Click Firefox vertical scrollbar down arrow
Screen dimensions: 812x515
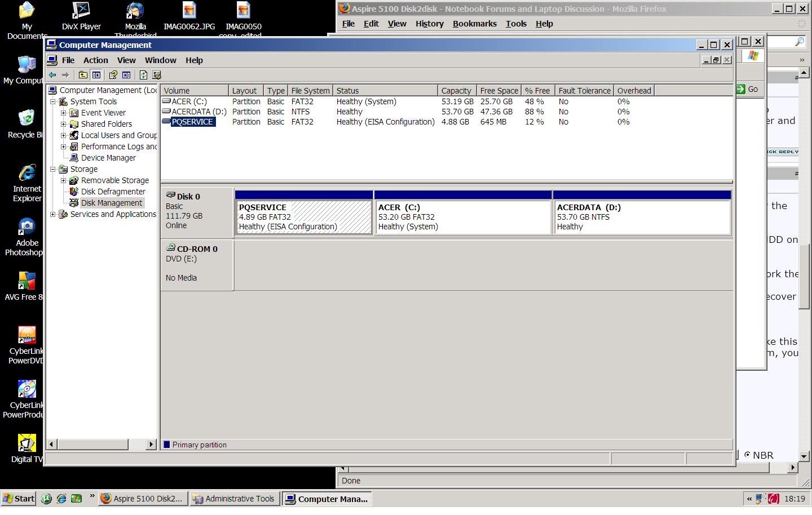[x=805, y=456]
